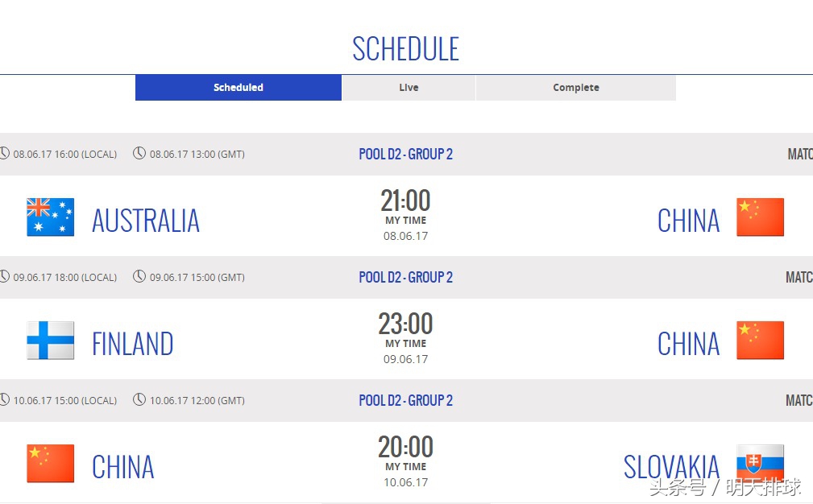Viewport: 813px width, 504px height.
Task: Click the Slovakia flag icon
Action: (760, 464)
